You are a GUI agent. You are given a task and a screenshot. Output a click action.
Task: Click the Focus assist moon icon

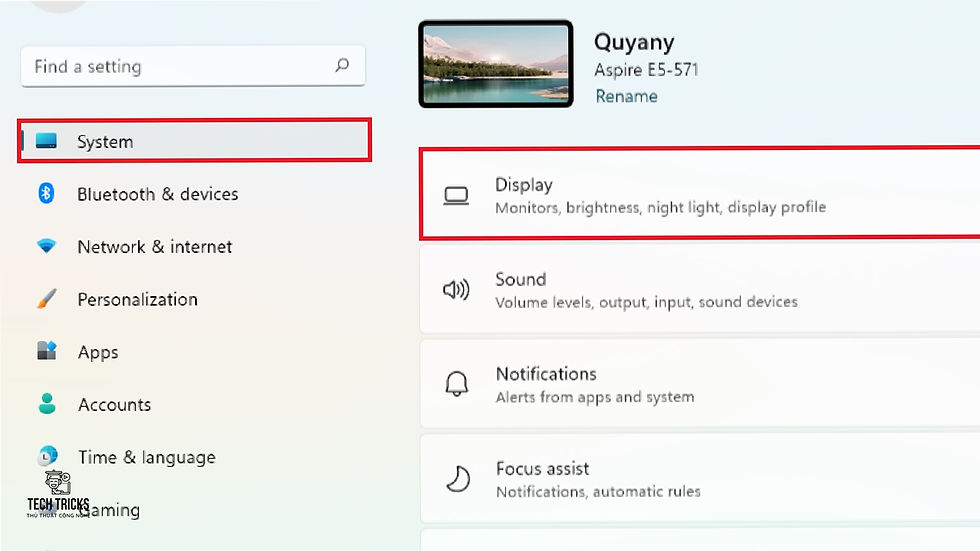458,479
